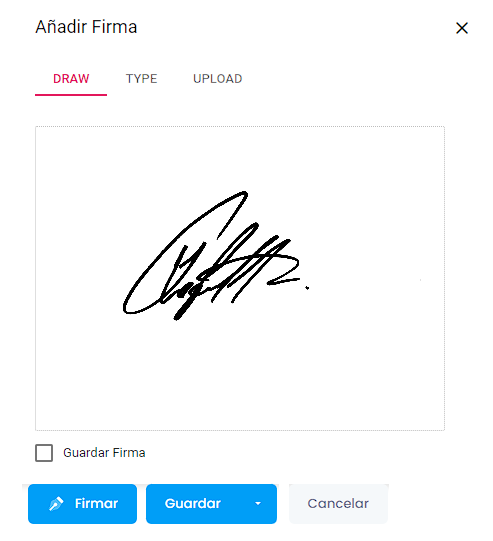Click empty canvas area below the signature
This screenshot has width=493, height=541.
(240, 376)
